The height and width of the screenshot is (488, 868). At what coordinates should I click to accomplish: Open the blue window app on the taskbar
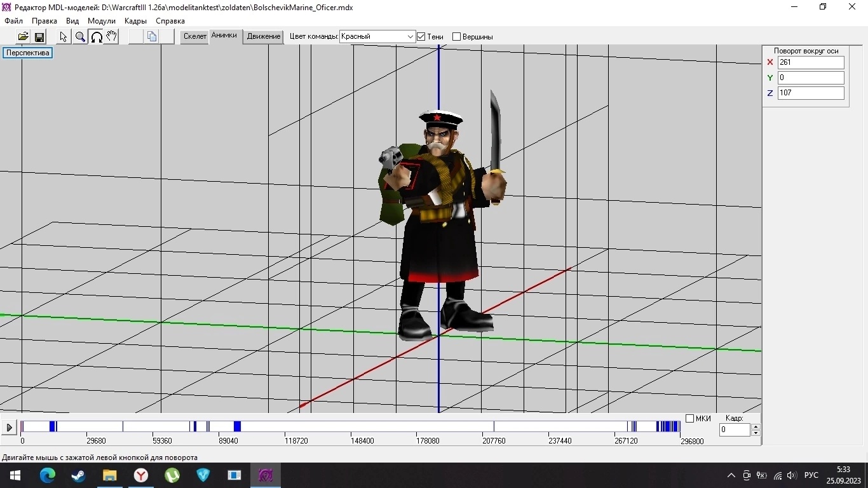pos(234,475)
